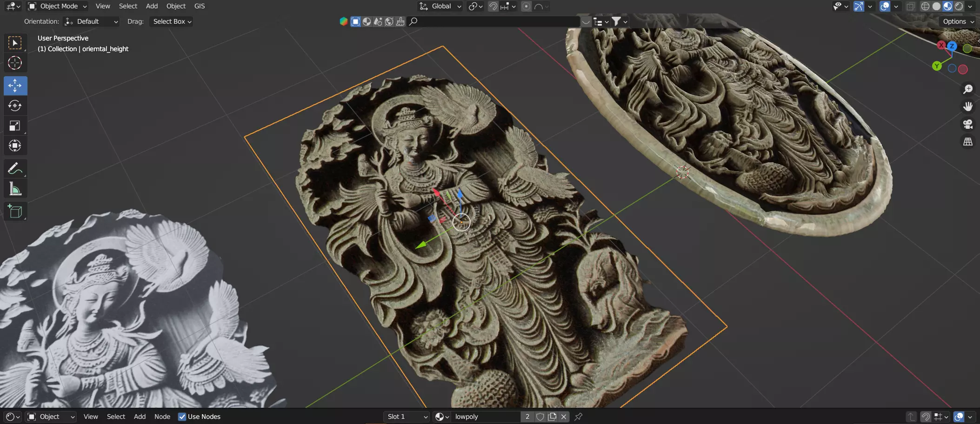980x424 pixels.
Task: Browse material with sphere icon dropdown
Action: click(x=442, y=417)
